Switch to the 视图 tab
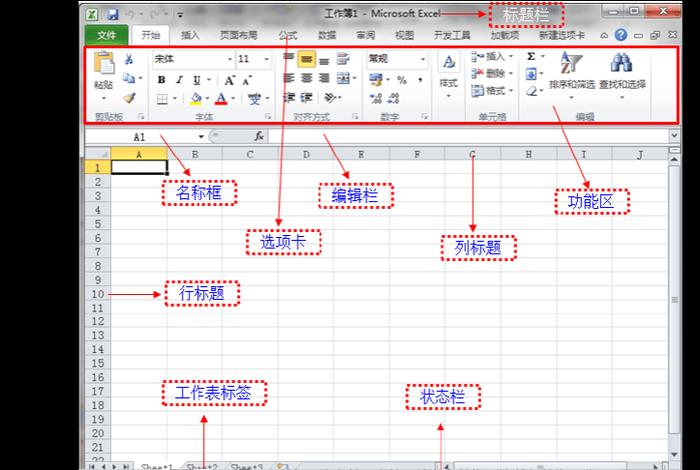Viewport: 700px width, 470px height. click(x=404, y=35)
